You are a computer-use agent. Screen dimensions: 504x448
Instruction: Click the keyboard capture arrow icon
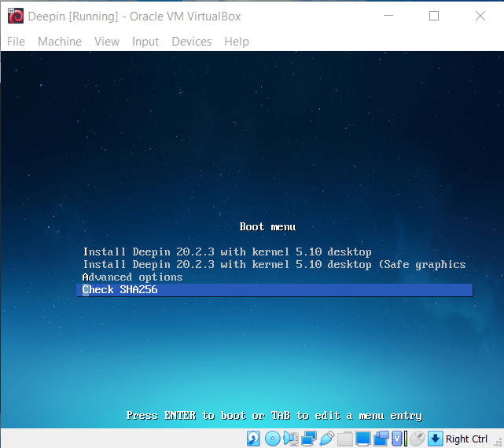pyautogui.click(x=436, y=439)
